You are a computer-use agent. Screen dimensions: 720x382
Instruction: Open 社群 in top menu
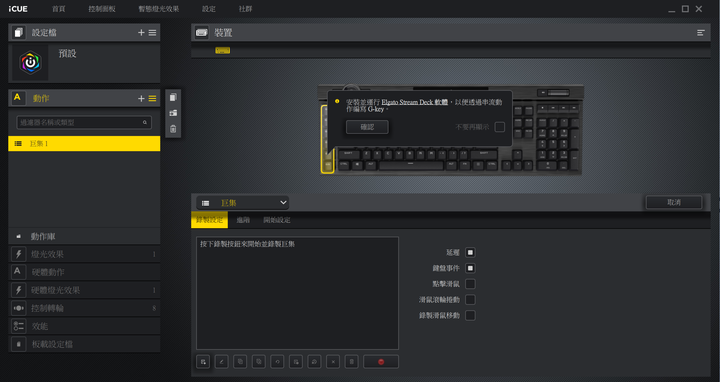tap(245, 9)
